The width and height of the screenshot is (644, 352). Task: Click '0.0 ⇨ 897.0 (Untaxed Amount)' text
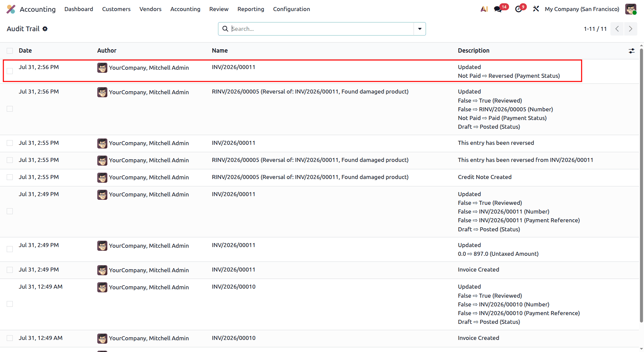click(x=498, y=254)
